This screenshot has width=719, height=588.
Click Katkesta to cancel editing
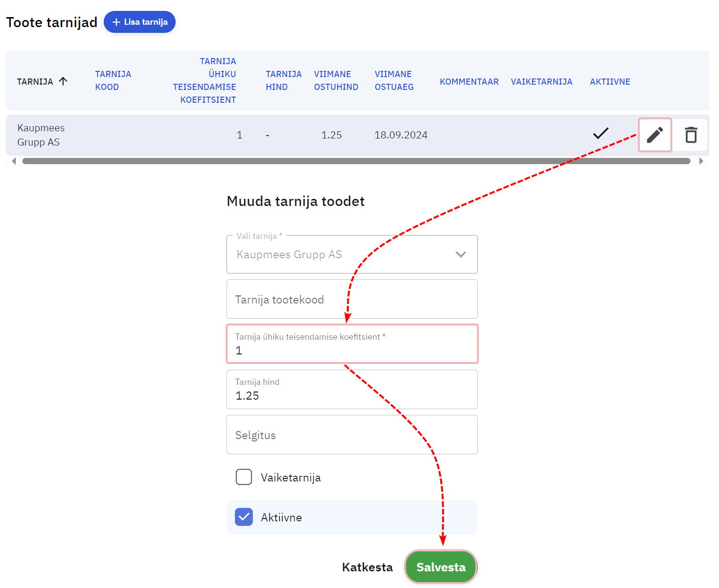click(367, 567)
